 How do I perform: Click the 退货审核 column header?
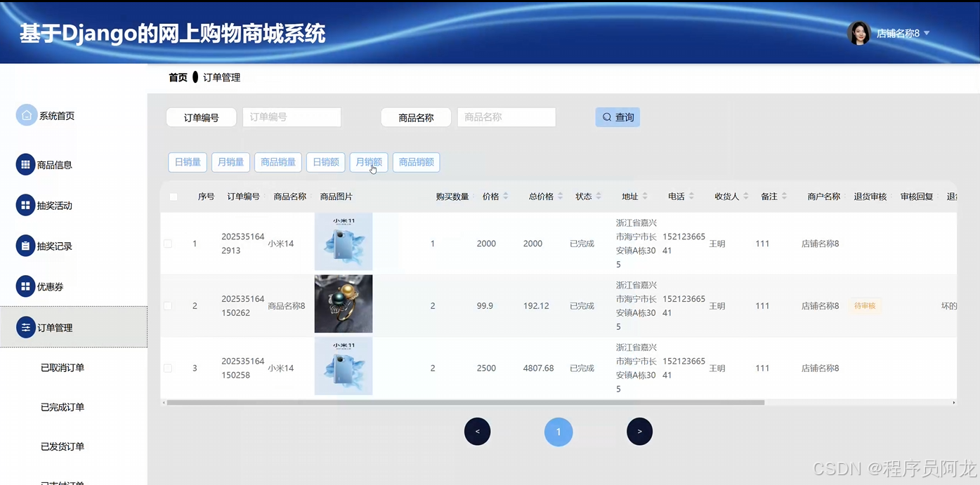[x=870, y=197]
